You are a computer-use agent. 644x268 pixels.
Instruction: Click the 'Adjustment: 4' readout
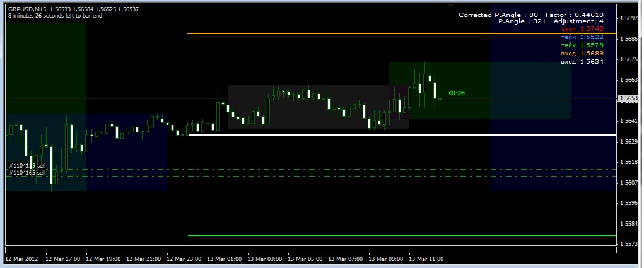click(578, 21)
